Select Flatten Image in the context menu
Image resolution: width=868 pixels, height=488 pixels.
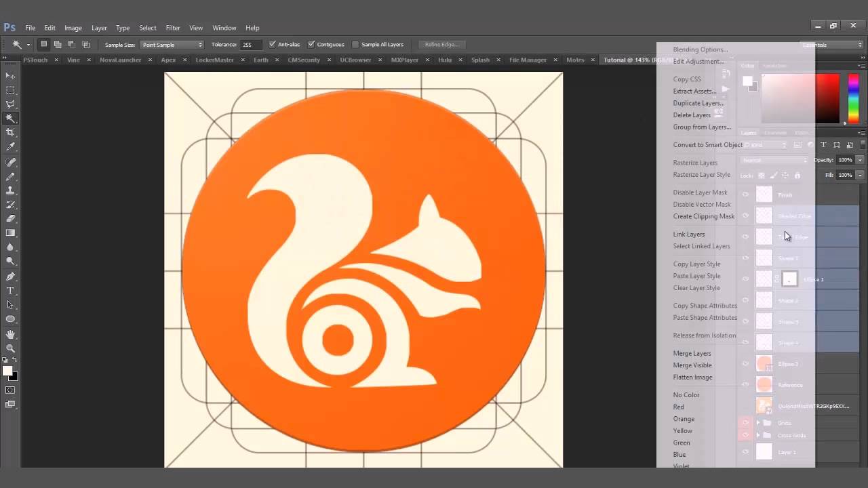coord(692,377)
